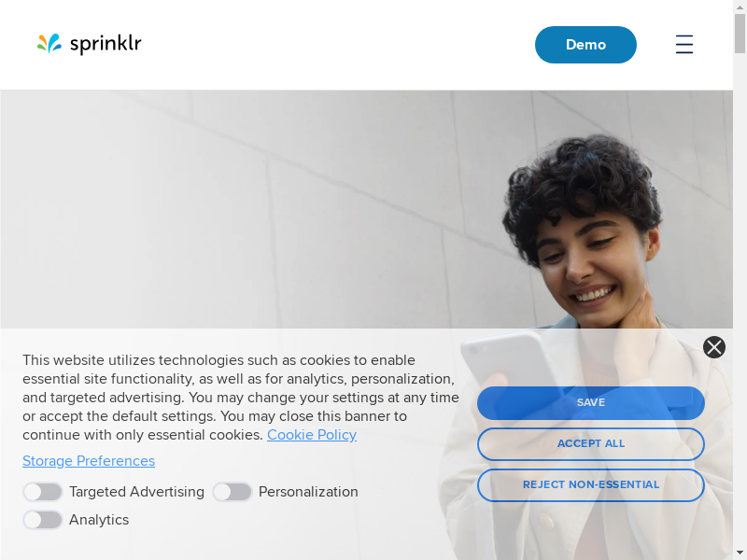
Task: Enable the Personalization switch
Action: click(232, 492)
